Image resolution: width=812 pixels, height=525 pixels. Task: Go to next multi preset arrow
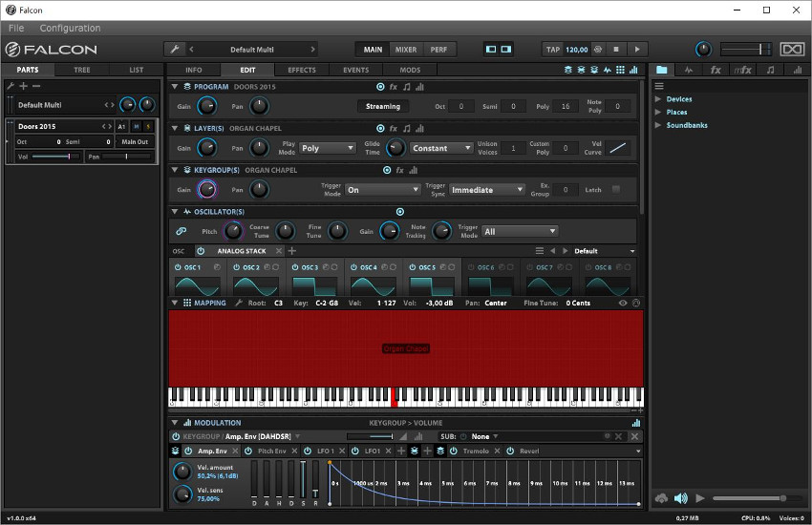tap(312, 49)
